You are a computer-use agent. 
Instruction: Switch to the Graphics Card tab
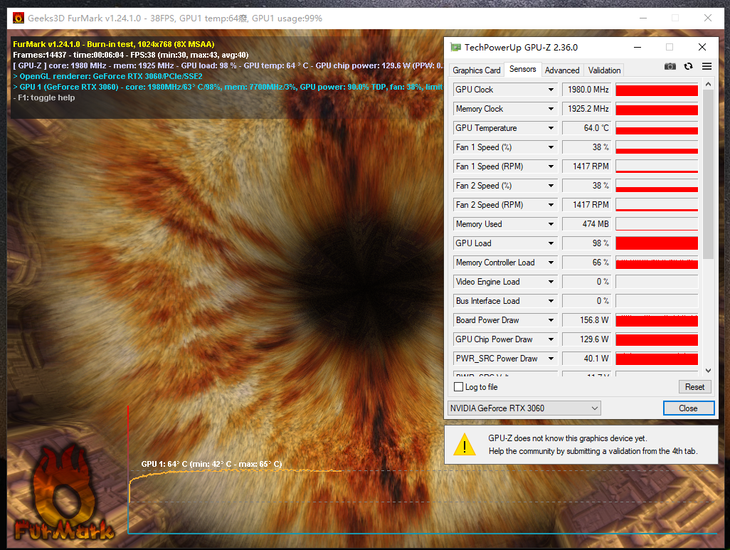coord(476,70)
